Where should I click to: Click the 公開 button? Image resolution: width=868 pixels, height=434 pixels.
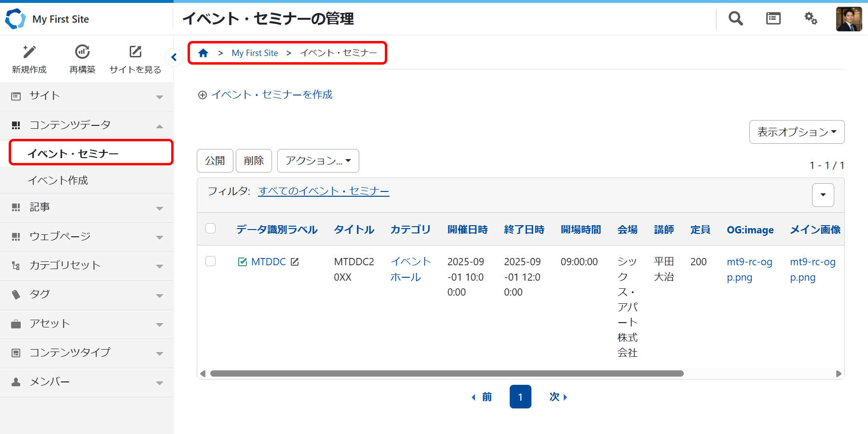tap(215, 161)
